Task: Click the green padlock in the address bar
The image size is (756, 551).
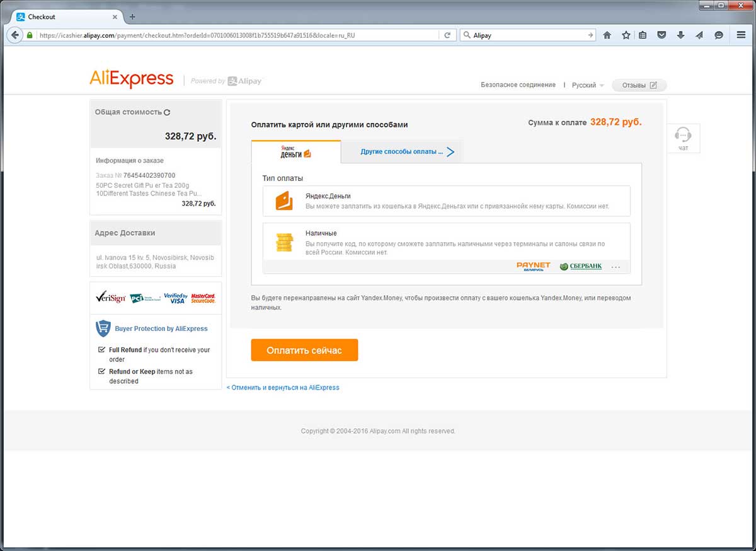Action: pos(30,35)
